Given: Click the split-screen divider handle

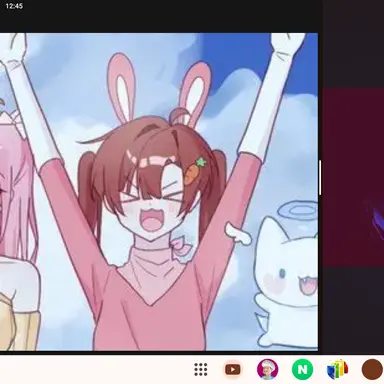Looking at the screenshot, I should tap(320, 177).
